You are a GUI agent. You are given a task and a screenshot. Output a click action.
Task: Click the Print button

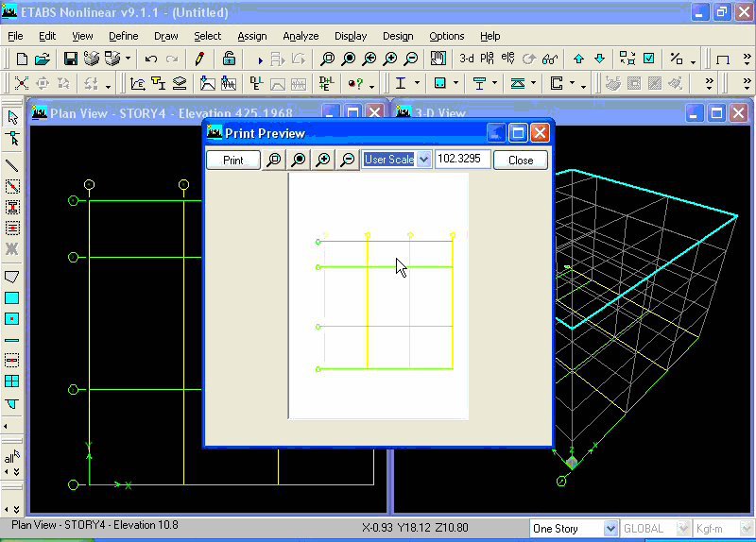pyautogui.click(x=233, y=160)
